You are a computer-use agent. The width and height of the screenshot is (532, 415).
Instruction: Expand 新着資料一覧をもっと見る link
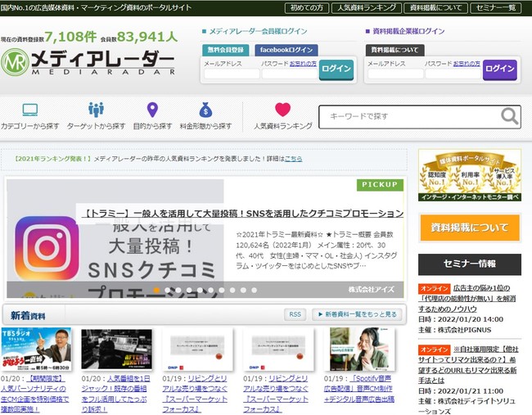[x=358, y=314]
